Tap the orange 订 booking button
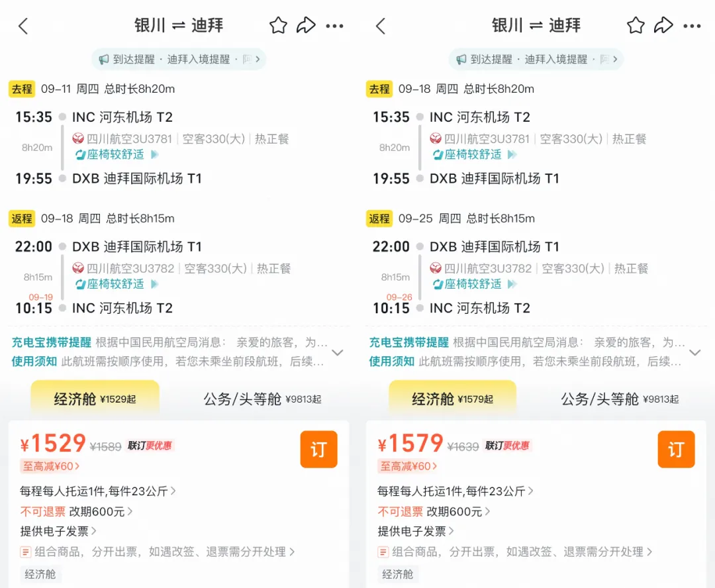The height and width of the screenshot is (588, 715). click(x=318, y=449)
